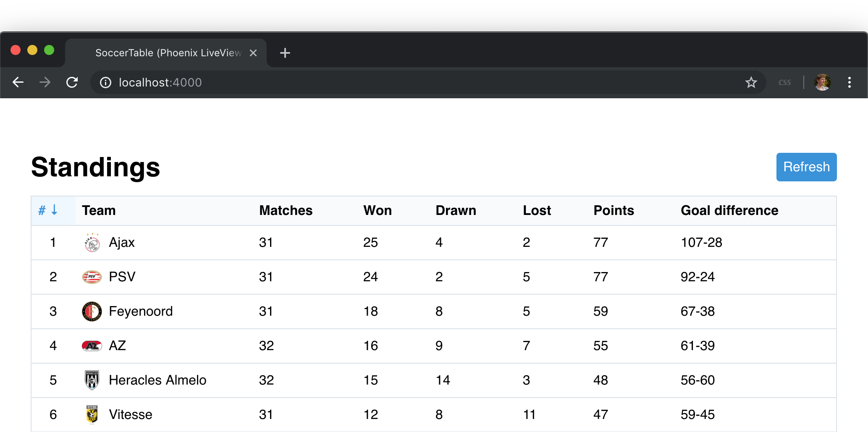The height and width of the screenshot is (432, 868).
Task: Sort the table by Won column
Action: point(378,210)
